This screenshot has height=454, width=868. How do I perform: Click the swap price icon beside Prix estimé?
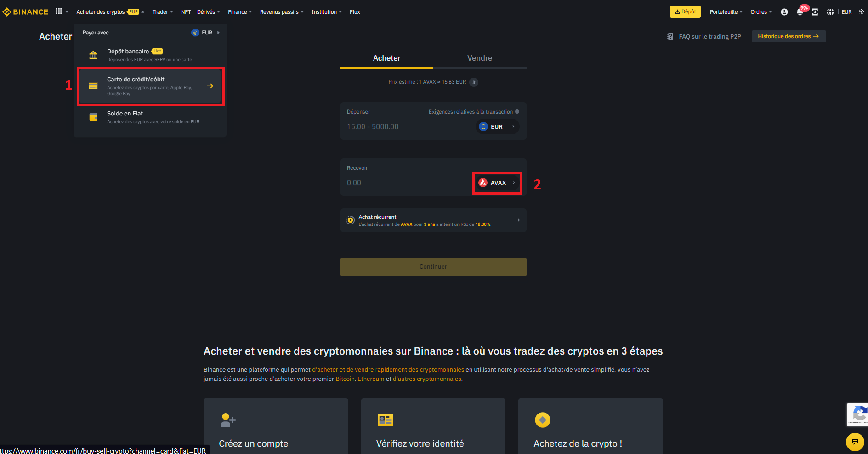point(474,82)
